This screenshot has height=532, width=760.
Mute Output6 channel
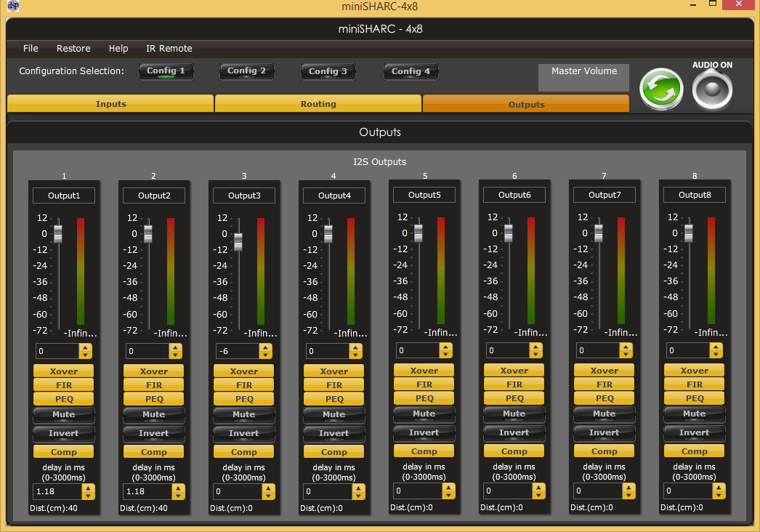(514, 414)
